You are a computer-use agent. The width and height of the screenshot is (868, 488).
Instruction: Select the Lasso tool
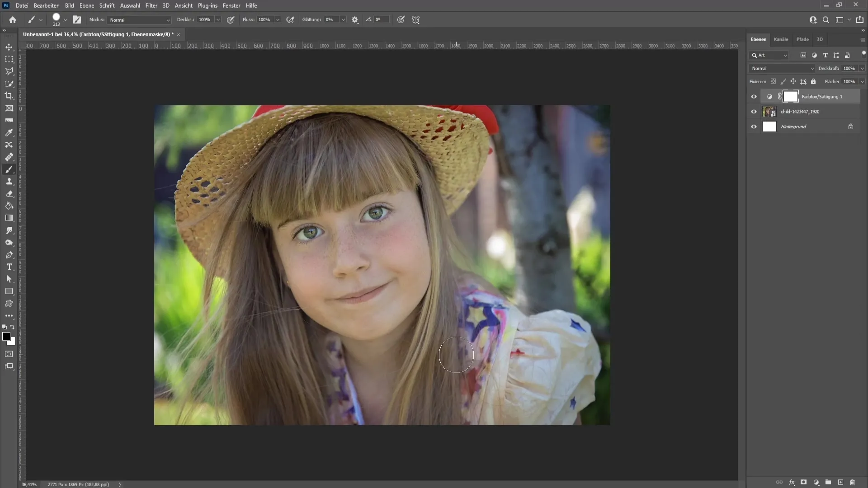coord(9,71)
